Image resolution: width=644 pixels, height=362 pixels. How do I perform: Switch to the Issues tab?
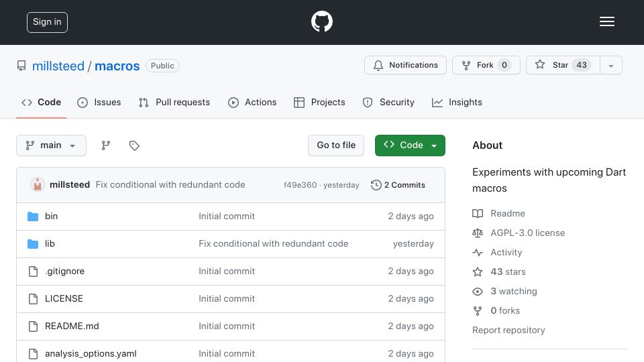pyautogui.click(x=99, y=102)
